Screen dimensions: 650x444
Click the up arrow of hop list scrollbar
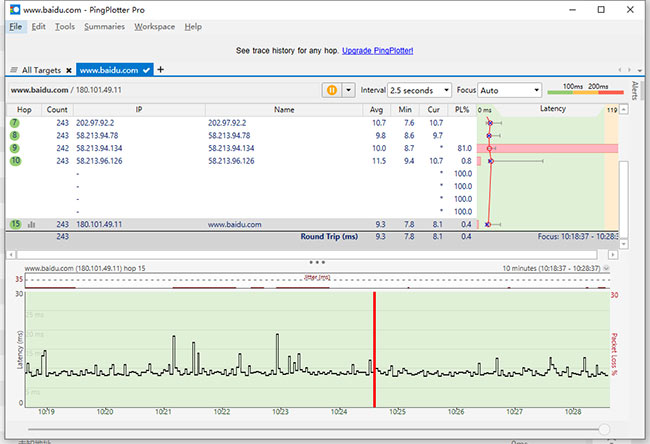point(623,109)
